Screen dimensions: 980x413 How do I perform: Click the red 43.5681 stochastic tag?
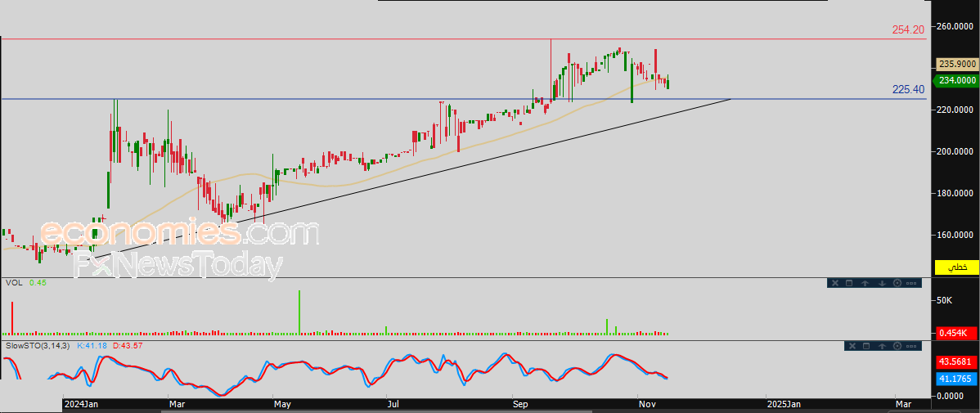956,361
